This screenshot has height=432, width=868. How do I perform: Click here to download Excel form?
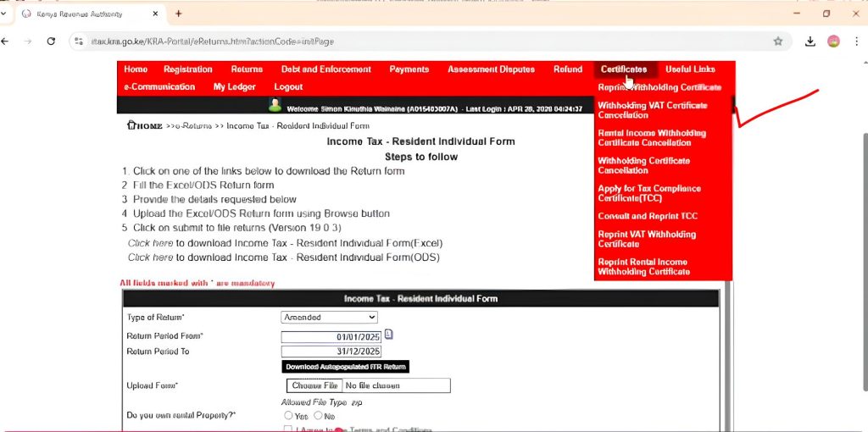click(x=150, y=243)
